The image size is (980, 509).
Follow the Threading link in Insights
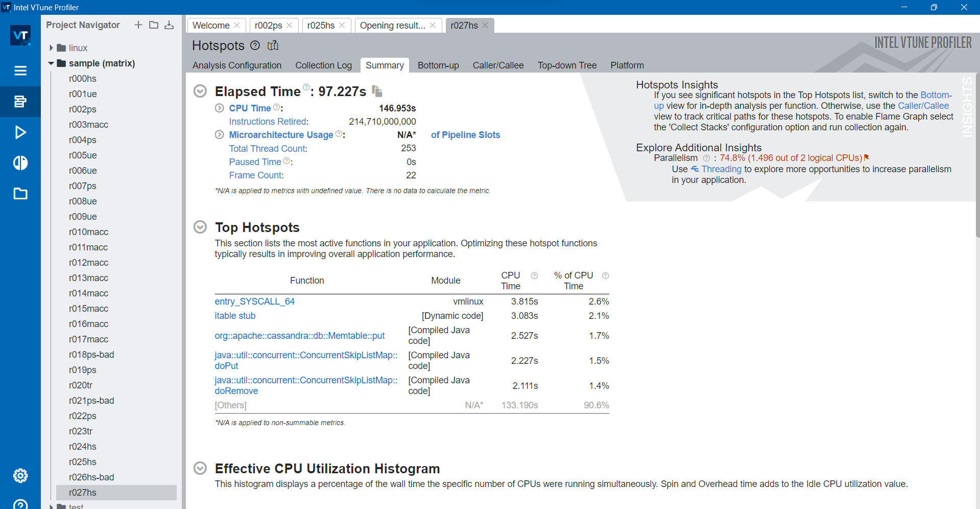722,169
